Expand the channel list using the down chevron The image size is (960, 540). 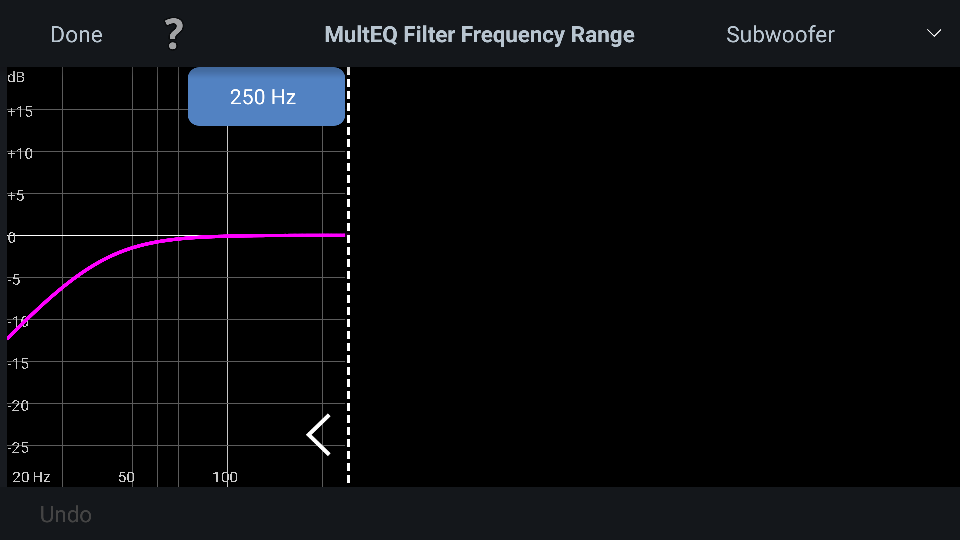coord(934,34)
